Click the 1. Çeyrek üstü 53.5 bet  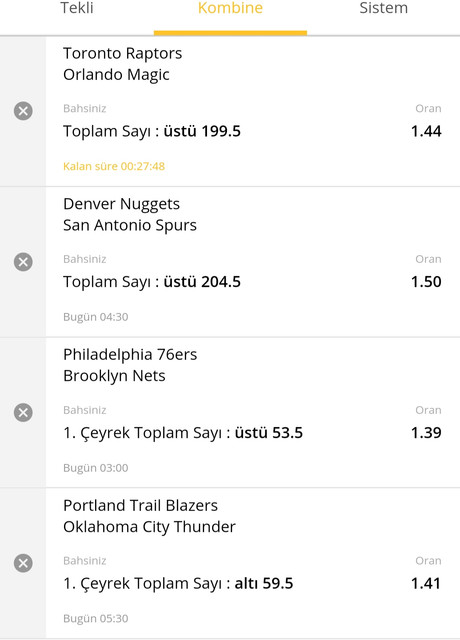(183, 433)
